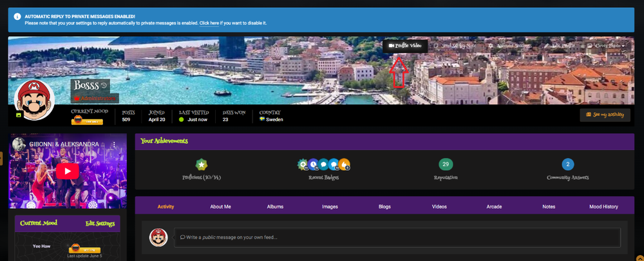Click the Reputation 29 green circle

(446, 164)
